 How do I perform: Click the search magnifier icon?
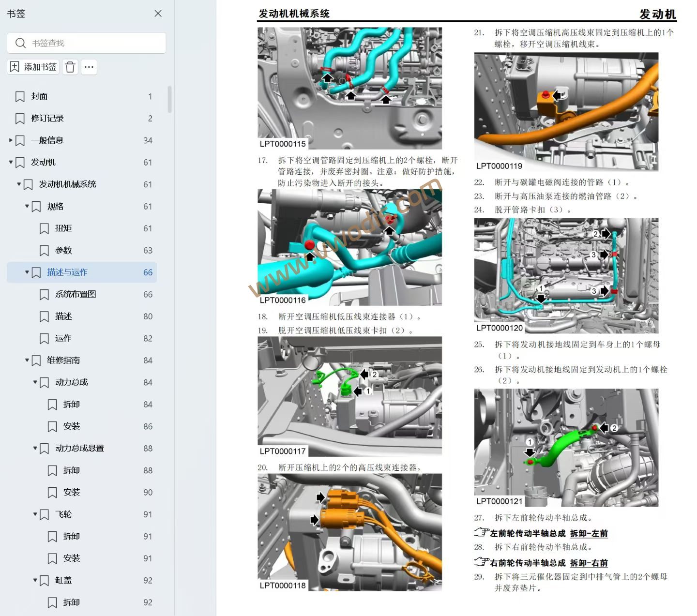(20, 43)
